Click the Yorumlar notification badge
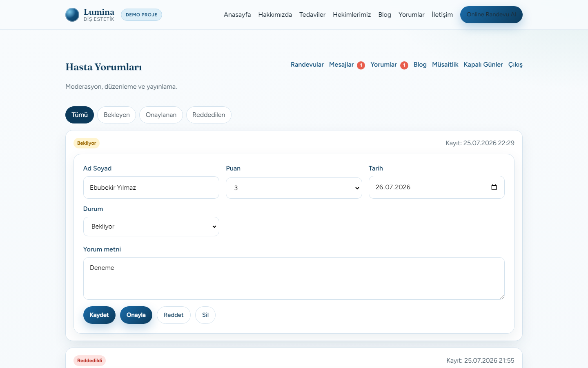 click(x=404, y=65)
